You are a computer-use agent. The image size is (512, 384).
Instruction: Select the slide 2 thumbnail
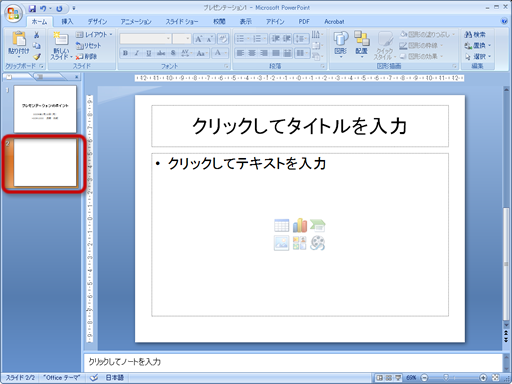[45, 163]
